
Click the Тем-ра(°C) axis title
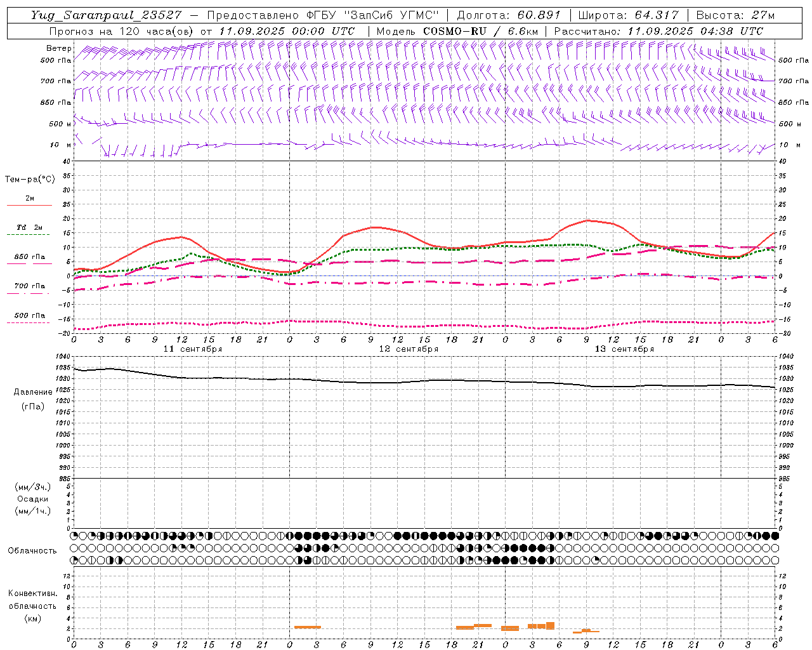(30, 180)
